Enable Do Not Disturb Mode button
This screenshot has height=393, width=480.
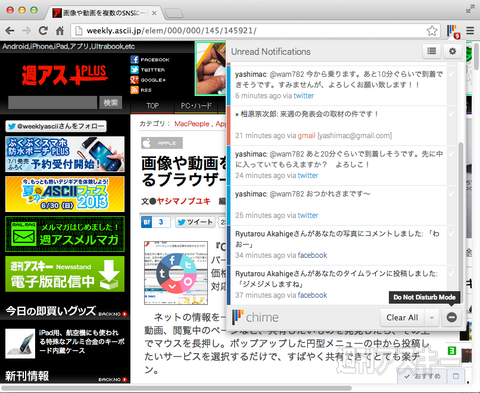click(x=452, y=317)
